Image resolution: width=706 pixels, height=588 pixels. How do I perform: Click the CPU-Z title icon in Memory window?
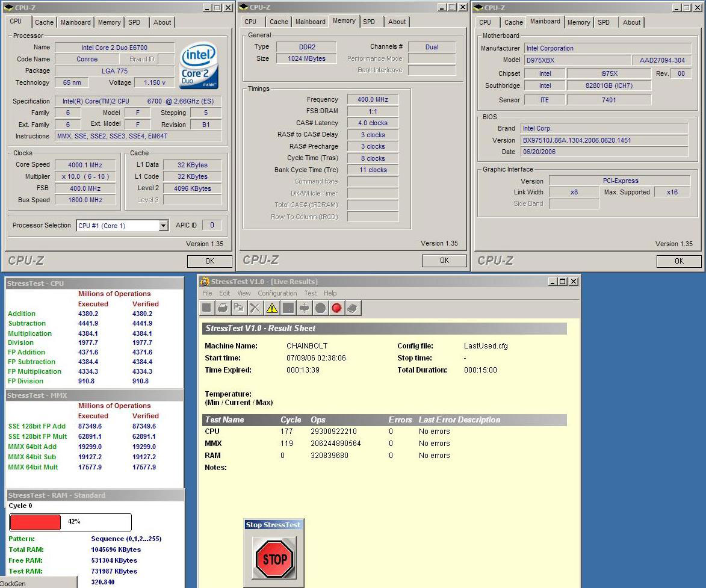[x=244, y=7]
